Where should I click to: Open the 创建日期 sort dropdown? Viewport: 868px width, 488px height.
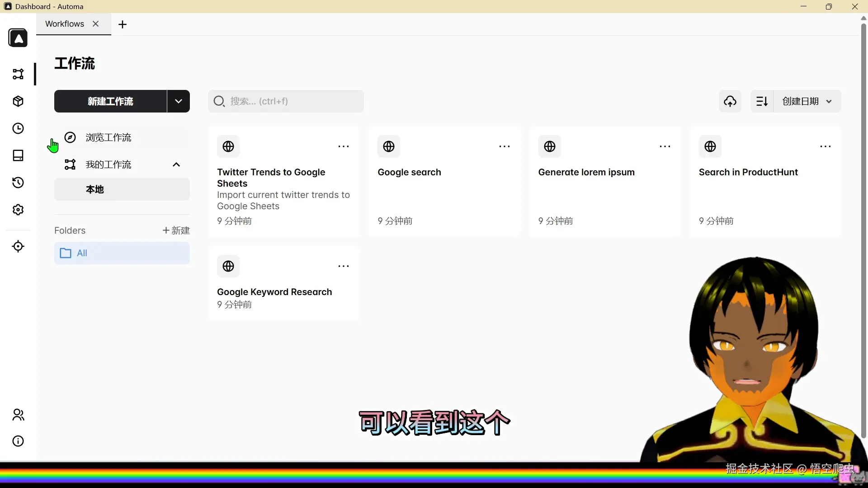click(807, 101)
